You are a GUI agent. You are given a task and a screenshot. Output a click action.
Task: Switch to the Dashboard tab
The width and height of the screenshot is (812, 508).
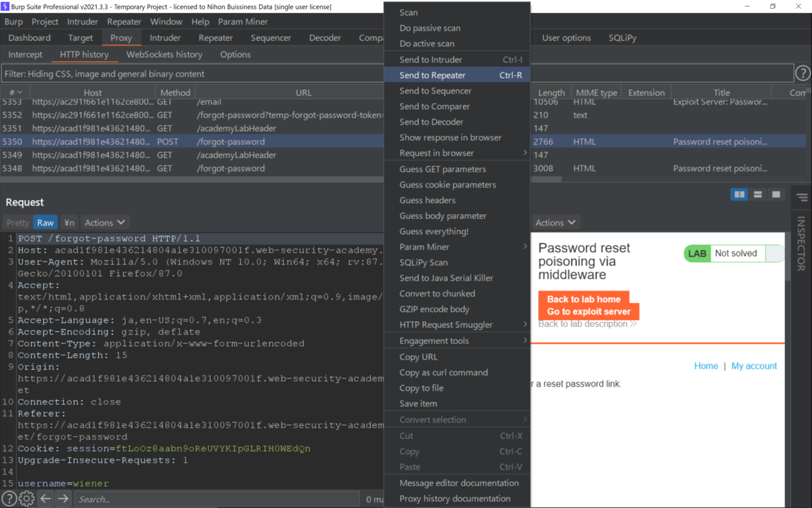(x=30, y=38)
